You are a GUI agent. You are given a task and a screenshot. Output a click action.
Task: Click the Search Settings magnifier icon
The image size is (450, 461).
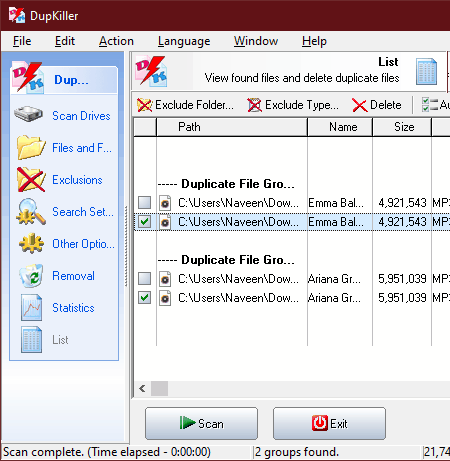(x=31, y=211)
